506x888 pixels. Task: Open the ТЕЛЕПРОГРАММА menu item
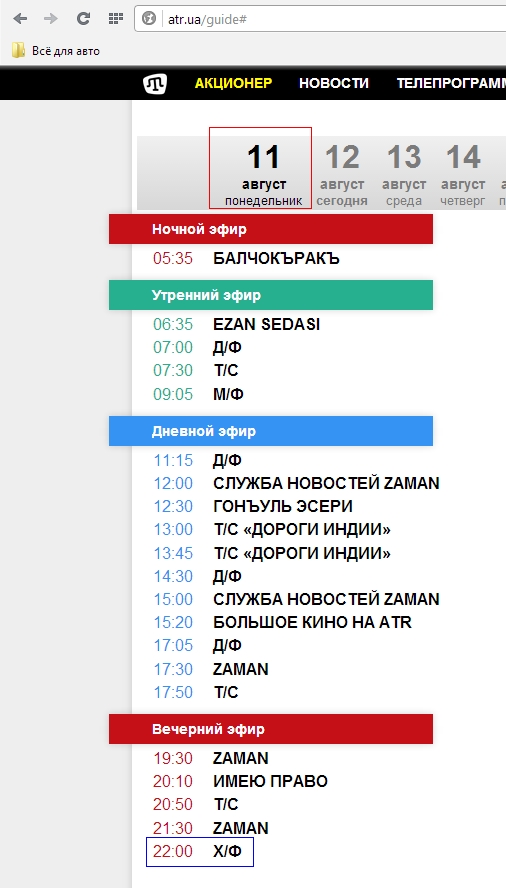click(451, 83)
